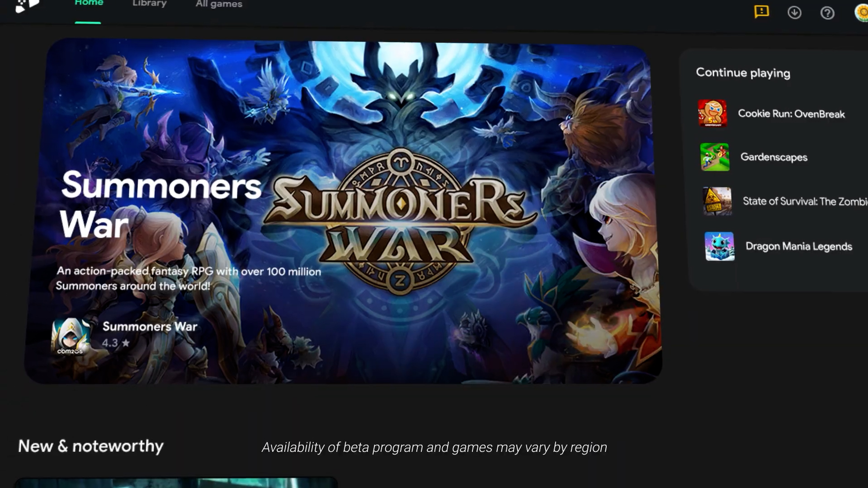868x488 pixels.
Task: Switch to the All games tab
Action: pyautogui.click(x=219, y=4)
